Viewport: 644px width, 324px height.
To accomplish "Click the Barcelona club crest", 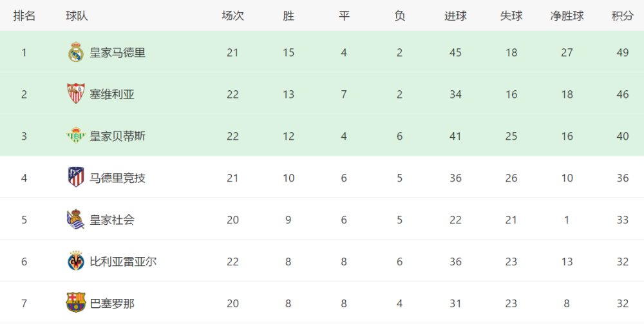I will click(x=76, y=303).
